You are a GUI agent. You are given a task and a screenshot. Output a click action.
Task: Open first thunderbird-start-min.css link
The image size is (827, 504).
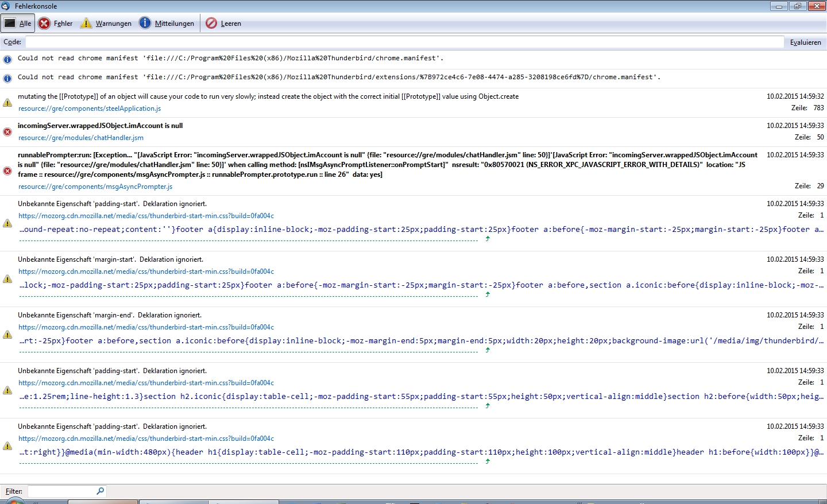tap(146, 216)
